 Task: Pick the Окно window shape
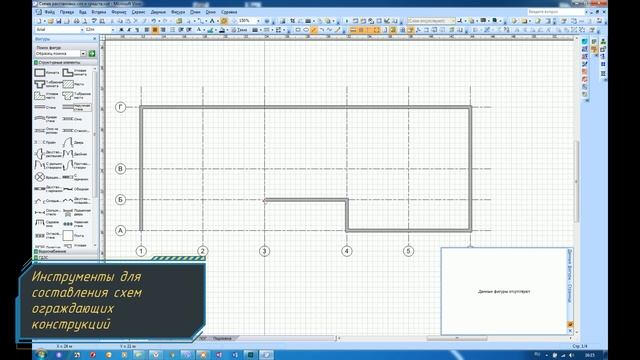73,119
